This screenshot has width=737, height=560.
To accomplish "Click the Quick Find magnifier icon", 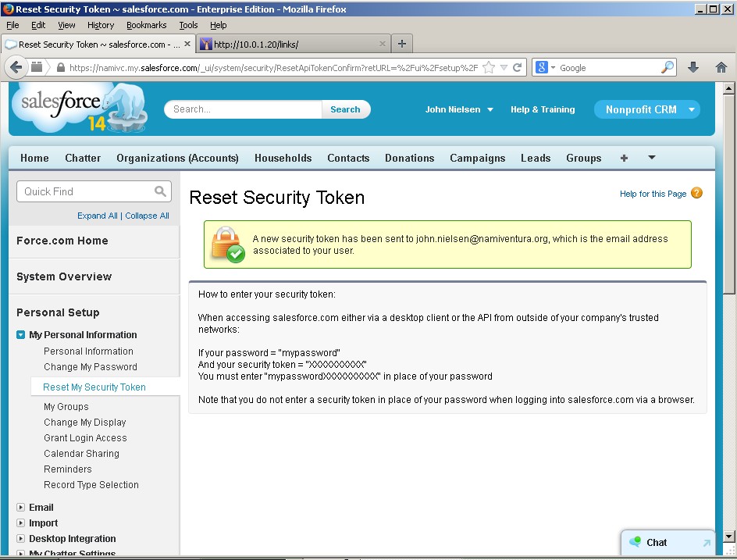I will click(x=160, y=191).
